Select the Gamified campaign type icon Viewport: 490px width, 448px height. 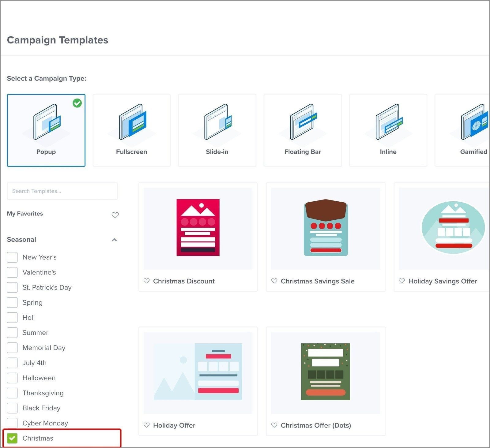[475, 122]
